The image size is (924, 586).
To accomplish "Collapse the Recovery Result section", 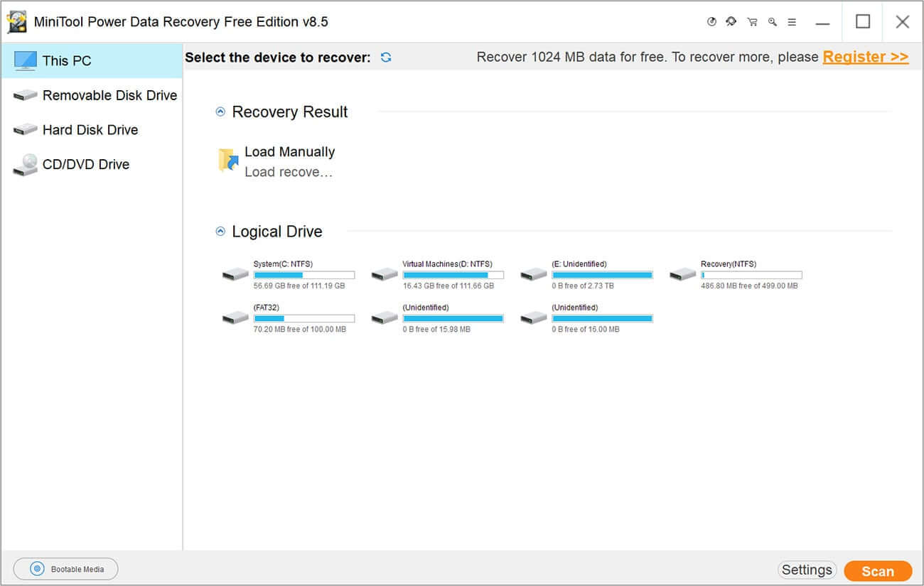I will pyautogui.click(x=220, y=112).
